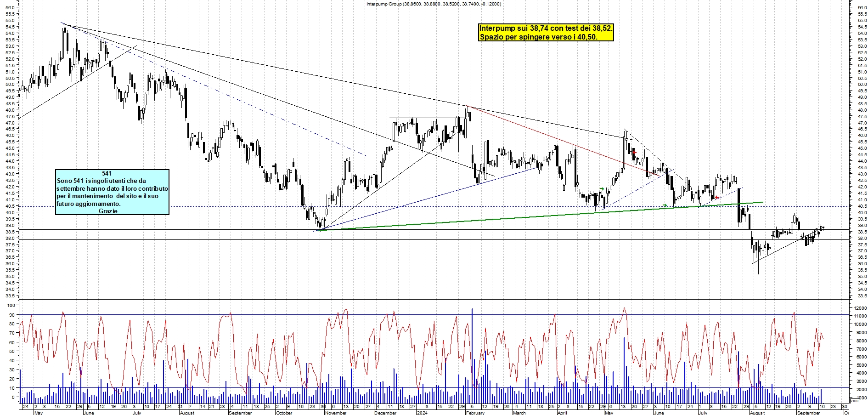Click '33.5' on the left price axis
The image size is (868, 415).
tap(11, 296)
